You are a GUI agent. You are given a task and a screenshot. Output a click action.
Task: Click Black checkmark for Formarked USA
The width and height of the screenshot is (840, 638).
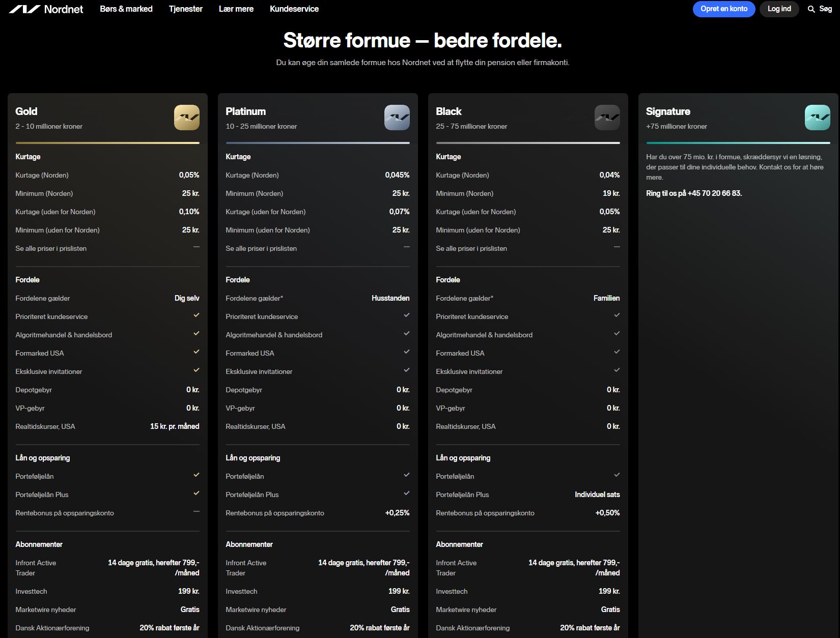click(617, 352)
